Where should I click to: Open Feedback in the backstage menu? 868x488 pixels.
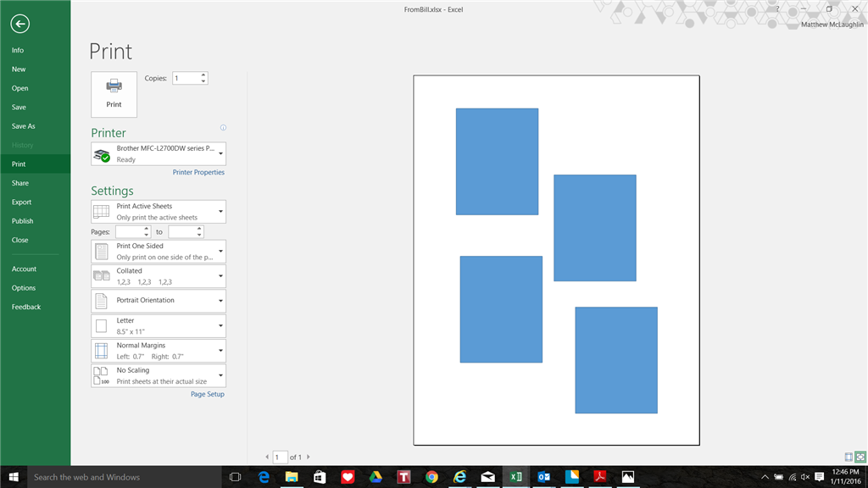[x=36, y=307]
